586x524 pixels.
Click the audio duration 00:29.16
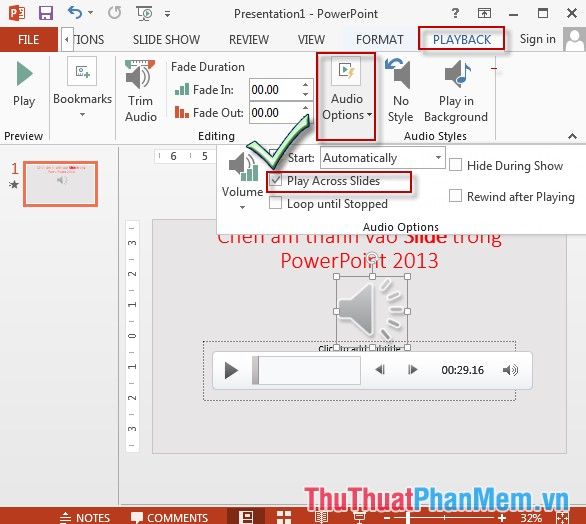462,370
